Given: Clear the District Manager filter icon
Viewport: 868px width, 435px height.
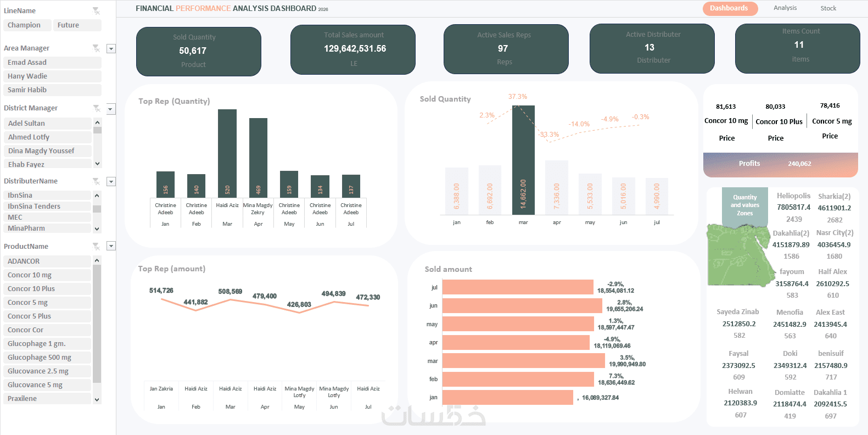Looking at the screenshot, I should 96,108.
